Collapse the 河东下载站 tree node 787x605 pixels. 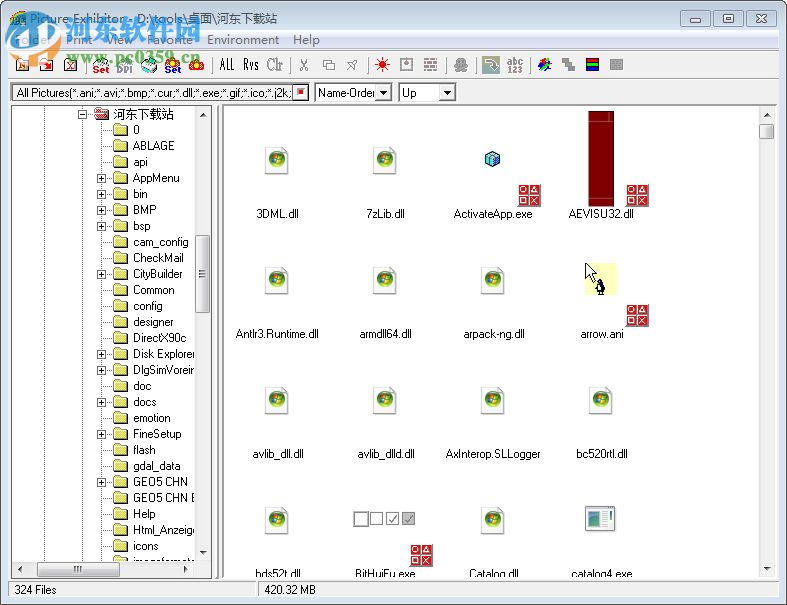coord(83,114)
